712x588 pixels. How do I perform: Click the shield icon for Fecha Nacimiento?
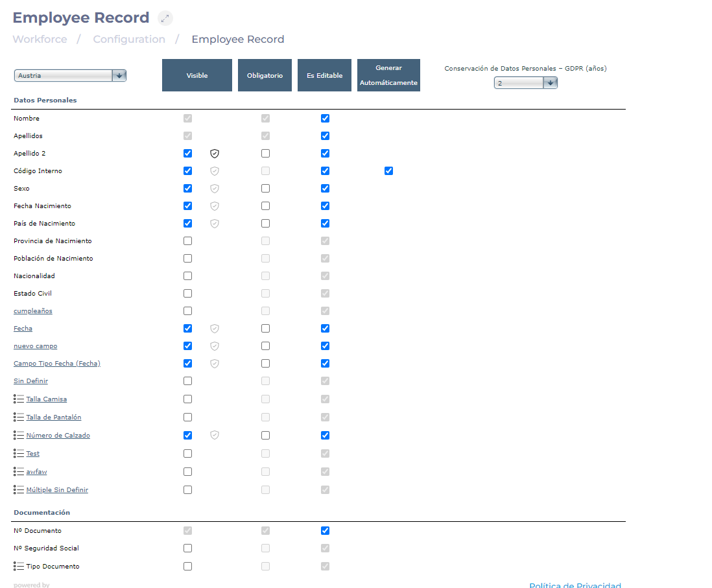click(215, 206)
